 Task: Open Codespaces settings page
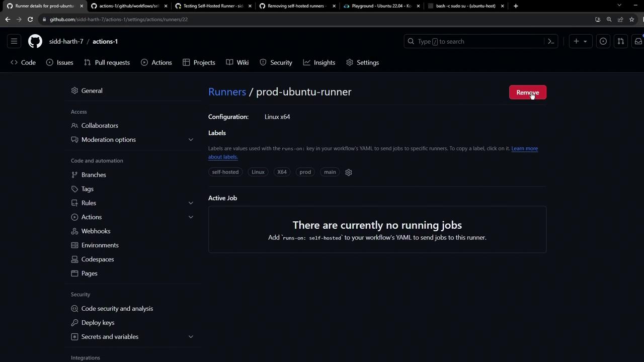[x=132, y=259]
